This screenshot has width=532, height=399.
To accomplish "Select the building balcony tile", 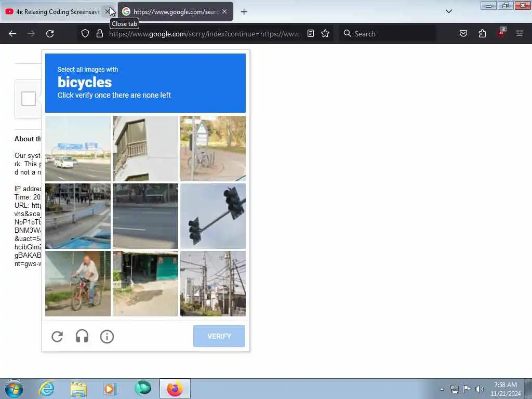I will coord(145,149).
